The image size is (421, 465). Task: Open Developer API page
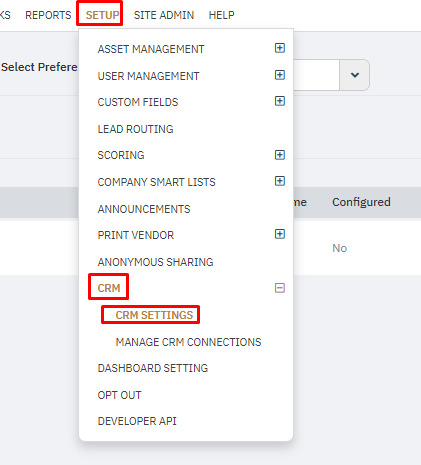(137, 421)
